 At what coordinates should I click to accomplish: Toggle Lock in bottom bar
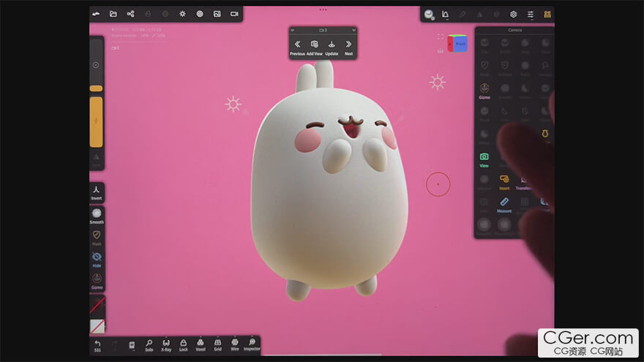[183, 346]
